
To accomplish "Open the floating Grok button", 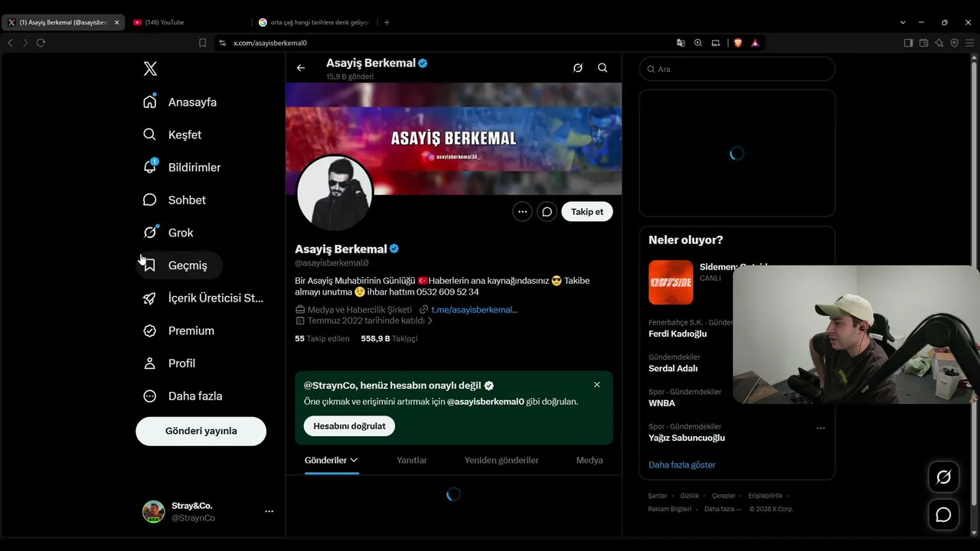I will pos(943,478).
